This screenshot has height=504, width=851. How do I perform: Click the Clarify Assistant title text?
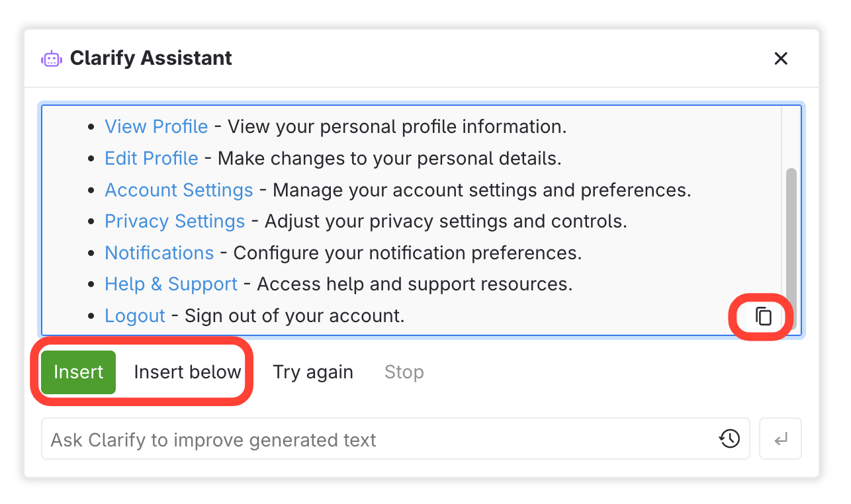(x=151, y=59)
